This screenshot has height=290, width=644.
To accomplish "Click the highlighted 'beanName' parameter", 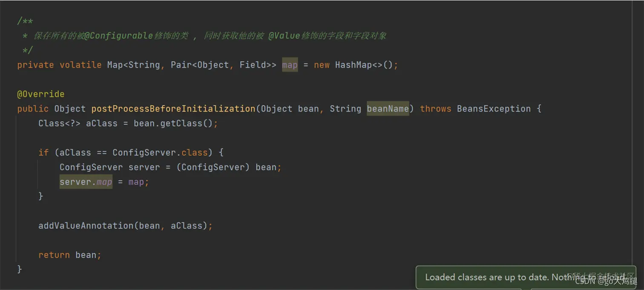I will click(x=388, y=109).
